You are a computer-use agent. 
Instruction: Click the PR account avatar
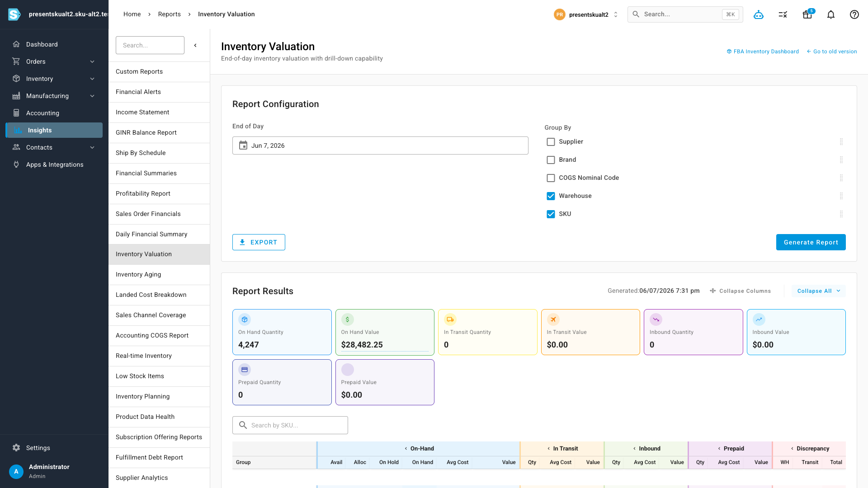pyautogui.click(x=560, y=14)
